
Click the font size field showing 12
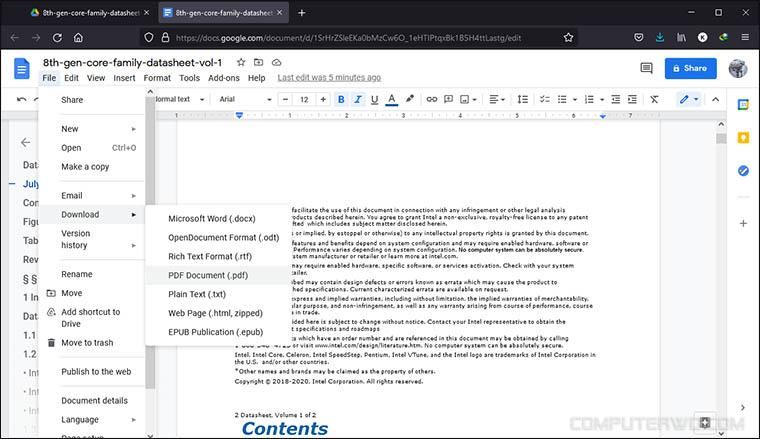(x=304, y=99)
